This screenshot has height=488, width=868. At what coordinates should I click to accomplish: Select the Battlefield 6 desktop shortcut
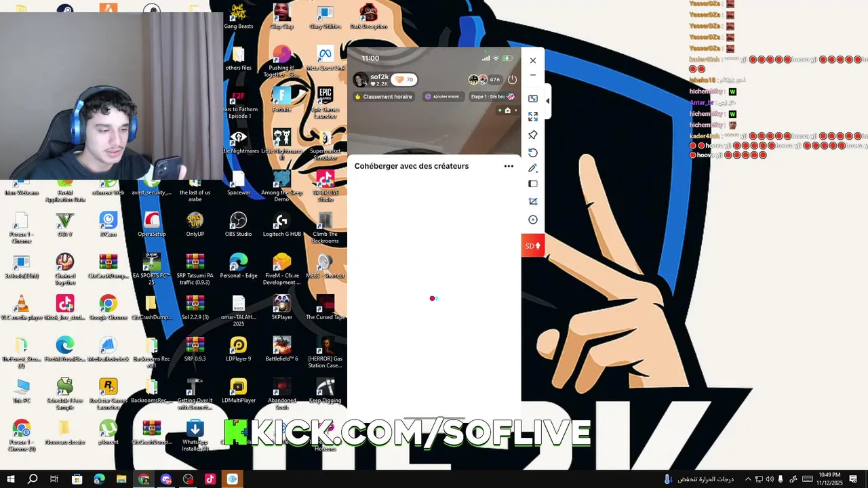pos(281,349)
